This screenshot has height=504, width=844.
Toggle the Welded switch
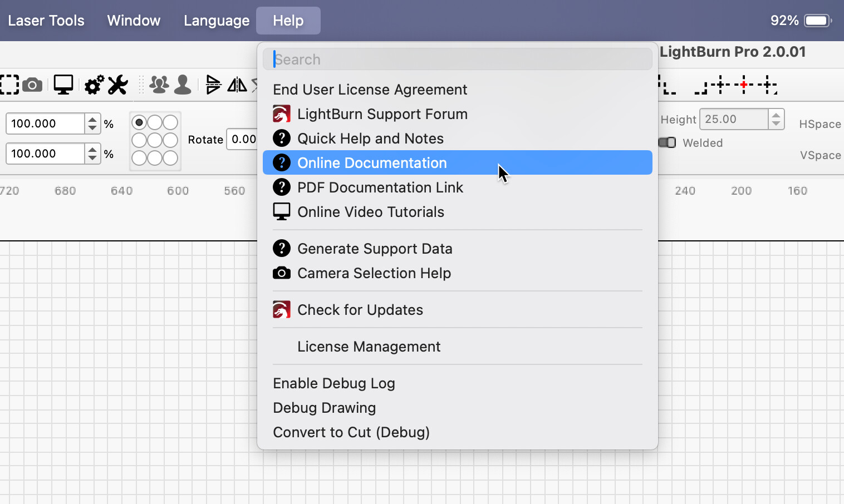click(x=667, y=142)
